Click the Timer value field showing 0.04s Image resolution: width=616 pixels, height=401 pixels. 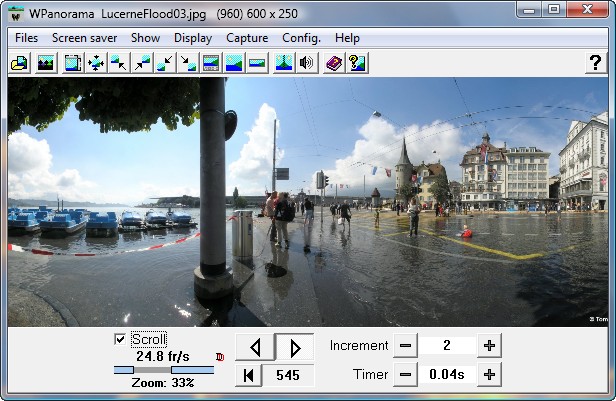point(447,374)
